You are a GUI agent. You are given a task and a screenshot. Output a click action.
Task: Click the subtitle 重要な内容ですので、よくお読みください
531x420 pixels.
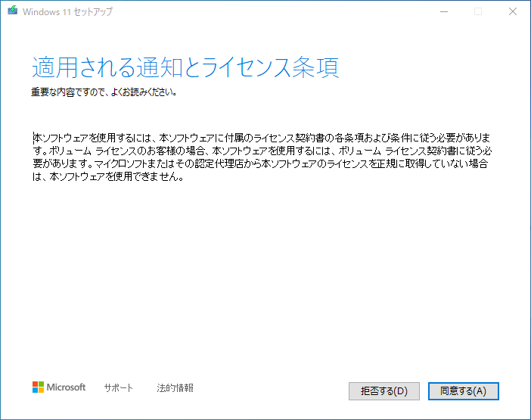coord(104,92)
